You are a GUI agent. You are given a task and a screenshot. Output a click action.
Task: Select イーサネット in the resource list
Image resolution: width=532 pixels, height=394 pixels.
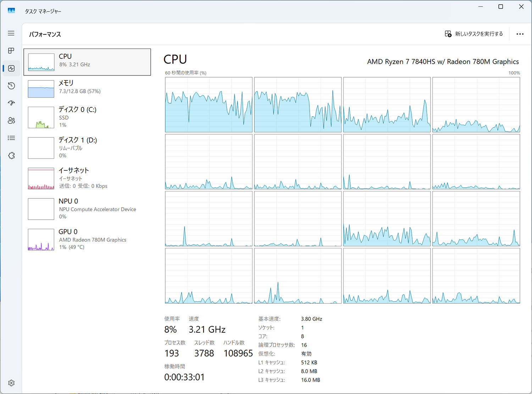point(87,178)
